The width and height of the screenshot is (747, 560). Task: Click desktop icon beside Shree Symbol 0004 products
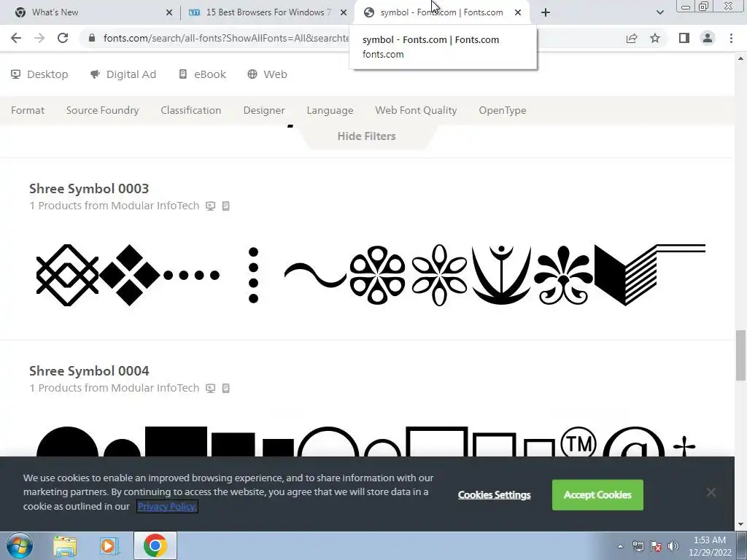pos(211,389)
